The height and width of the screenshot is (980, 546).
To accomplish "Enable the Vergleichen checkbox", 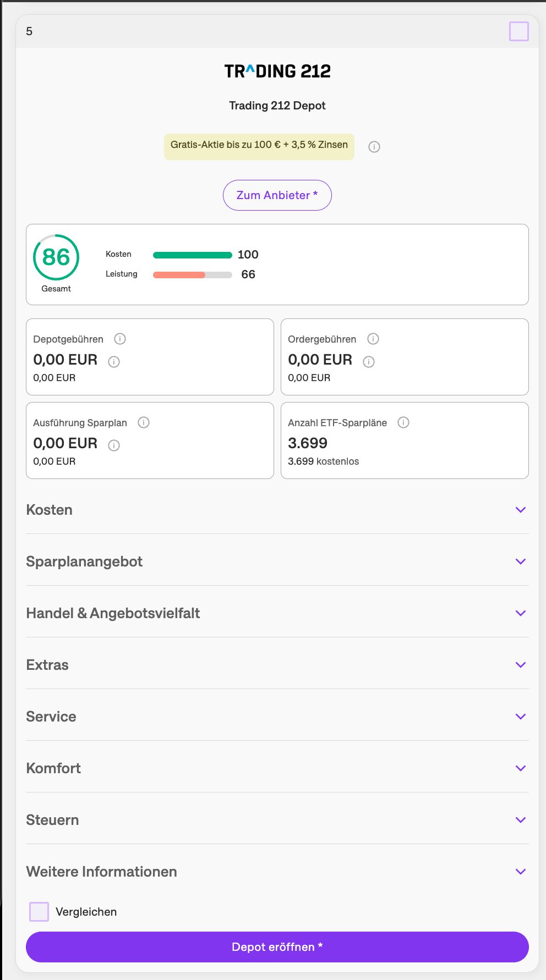I will (x=39, y=912).
